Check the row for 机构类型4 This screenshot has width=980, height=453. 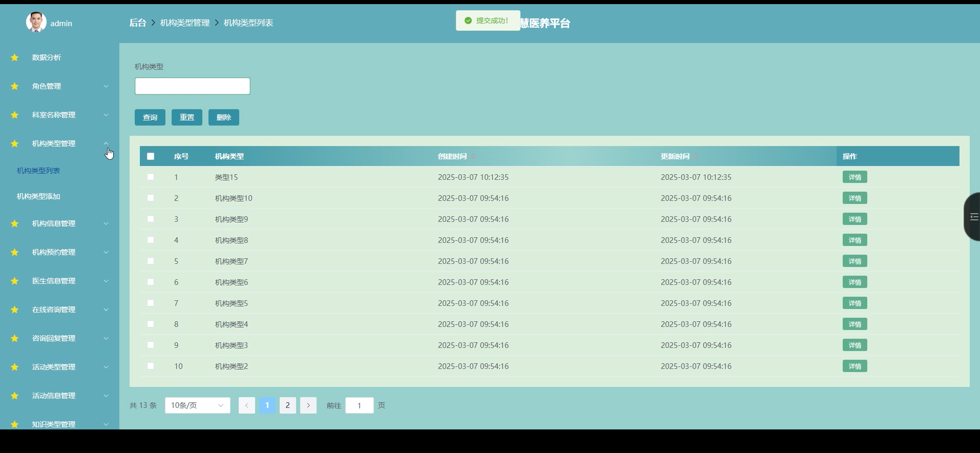point(151,324)
